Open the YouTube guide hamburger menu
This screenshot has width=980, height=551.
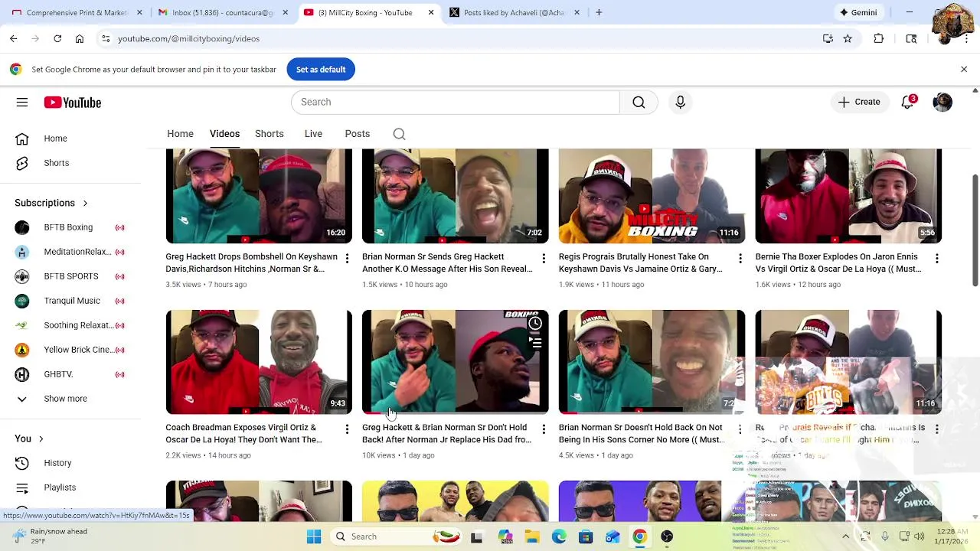pos(22,102)
